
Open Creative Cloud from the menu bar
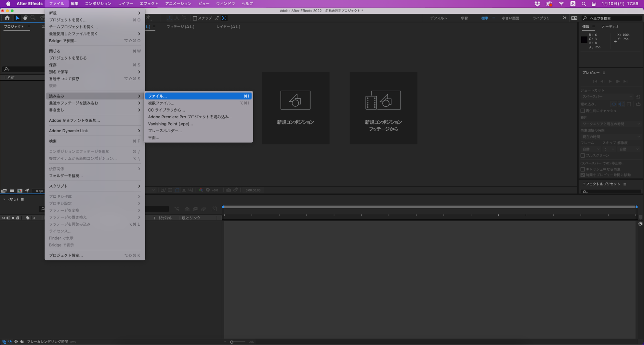pyautogui.click(x=549, y=4)
